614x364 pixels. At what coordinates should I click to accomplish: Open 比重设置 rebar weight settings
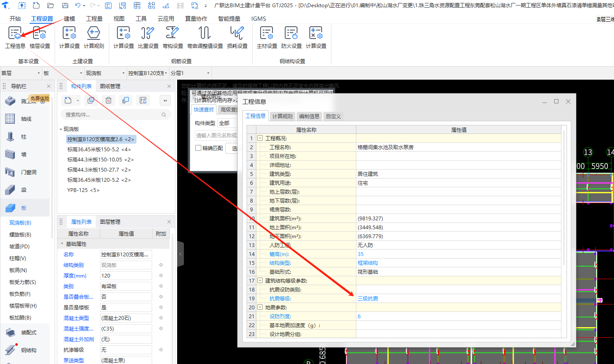(x=148, y=37)
